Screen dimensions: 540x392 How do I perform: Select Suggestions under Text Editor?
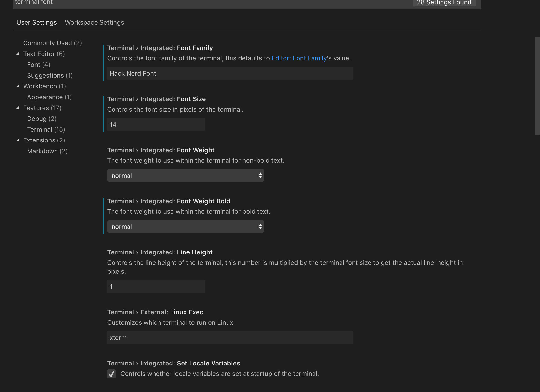pyautogui.click(x=50, y=75)
